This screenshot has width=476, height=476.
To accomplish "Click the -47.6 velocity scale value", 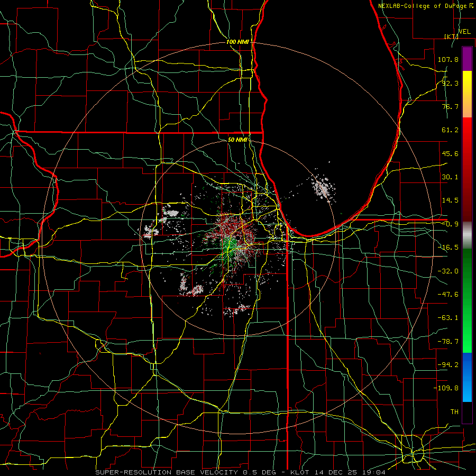I will 448,295.
